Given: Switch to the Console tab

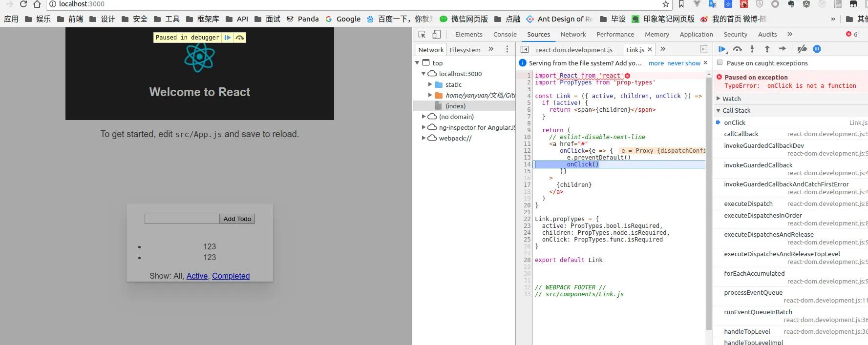Looking at the screenshot, I should click(505, 34).
